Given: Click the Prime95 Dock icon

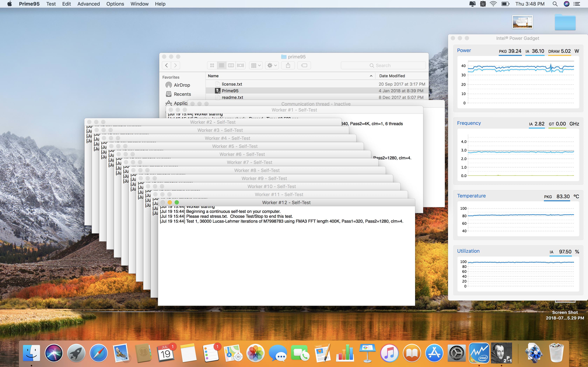Looking at the screenshot, I should (501, 353).
